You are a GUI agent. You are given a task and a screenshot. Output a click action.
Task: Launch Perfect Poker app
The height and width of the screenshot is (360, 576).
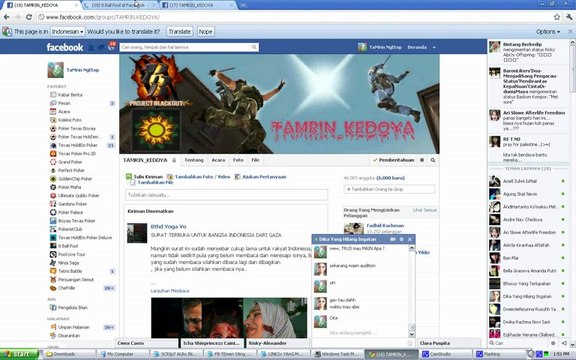[x=71, y=170]
